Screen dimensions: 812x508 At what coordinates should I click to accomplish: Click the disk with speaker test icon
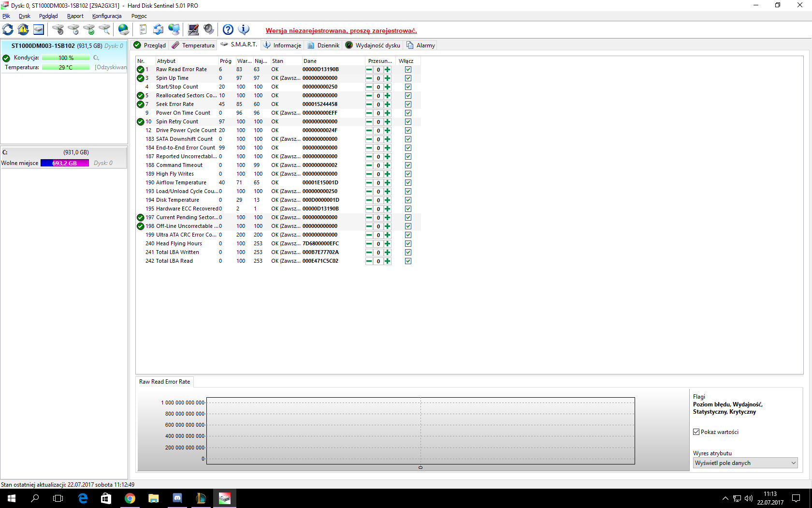pos(58,30)
